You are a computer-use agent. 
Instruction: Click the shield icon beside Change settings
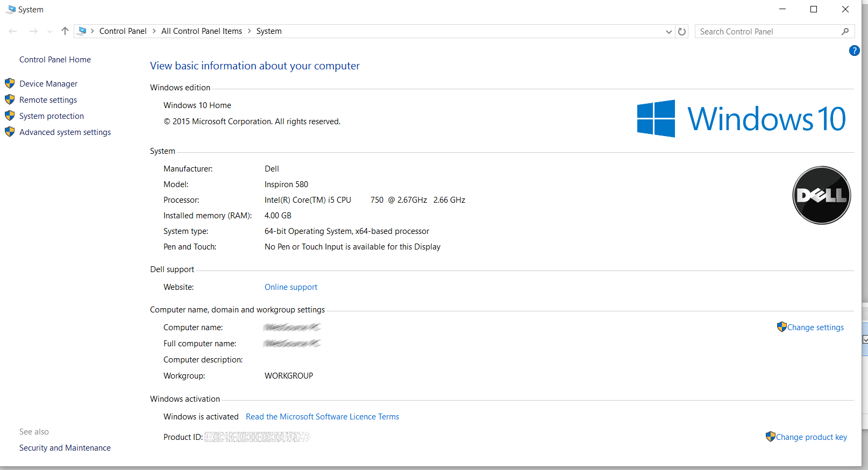click(x=782, y=327)
